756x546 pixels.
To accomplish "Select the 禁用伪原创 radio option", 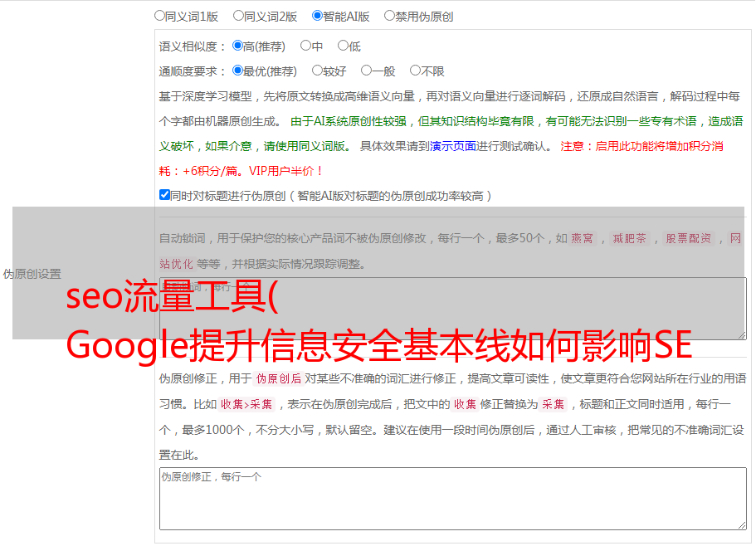I will click(389, 16).
